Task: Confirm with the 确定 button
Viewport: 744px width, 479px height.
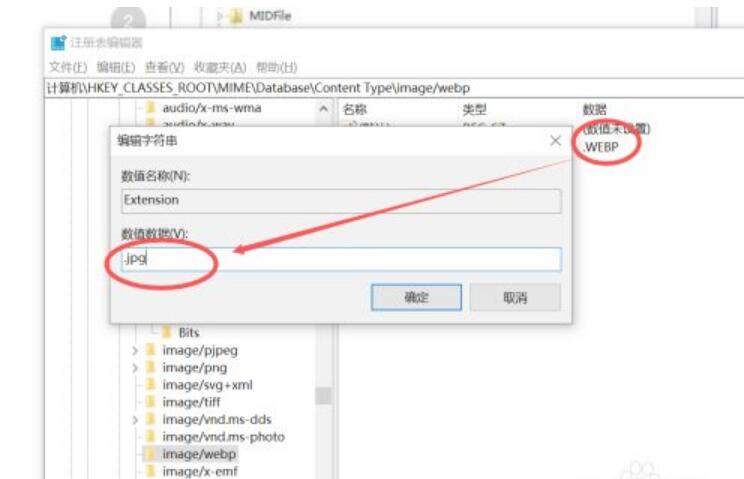Action: (x=416, y=297)
